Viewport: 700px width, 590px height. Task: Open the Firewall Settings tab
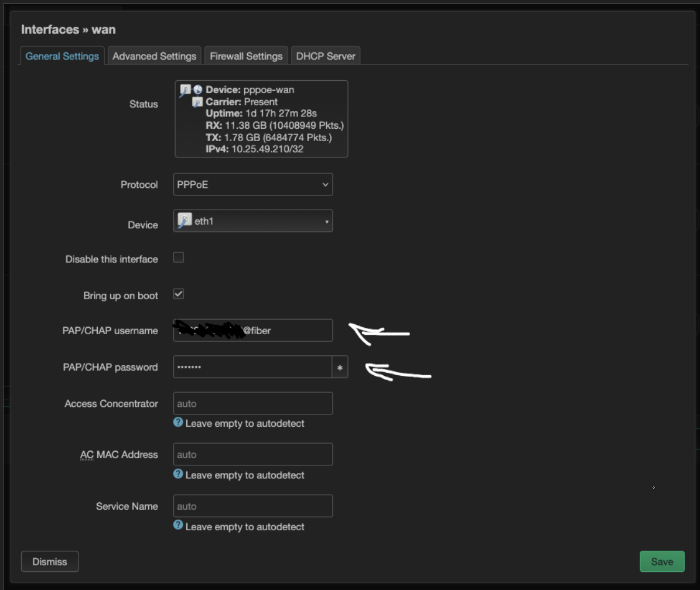246,56
